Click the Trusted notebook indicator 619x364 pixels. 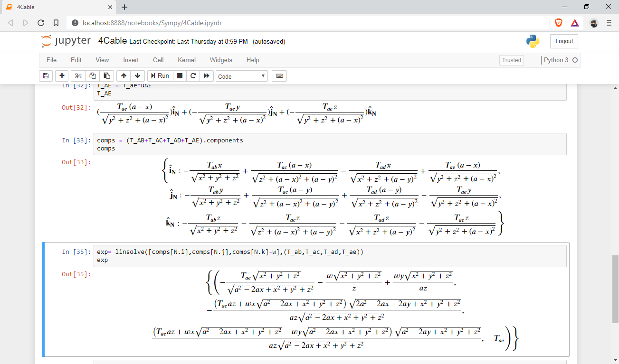tap(512, 60)
